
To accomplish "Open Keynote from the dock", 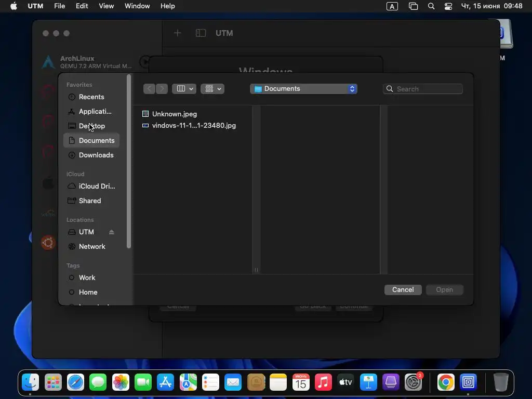I will (x=368, y=382).
